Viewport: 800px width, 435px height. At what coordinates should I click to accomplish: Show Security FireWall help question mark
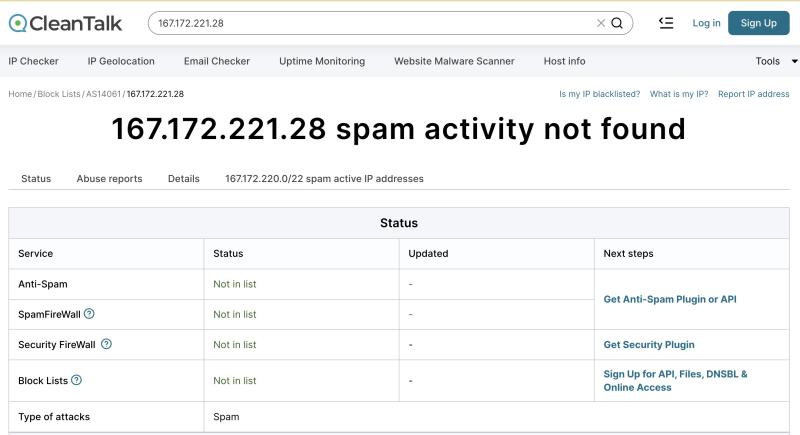(x=106, y=344)
